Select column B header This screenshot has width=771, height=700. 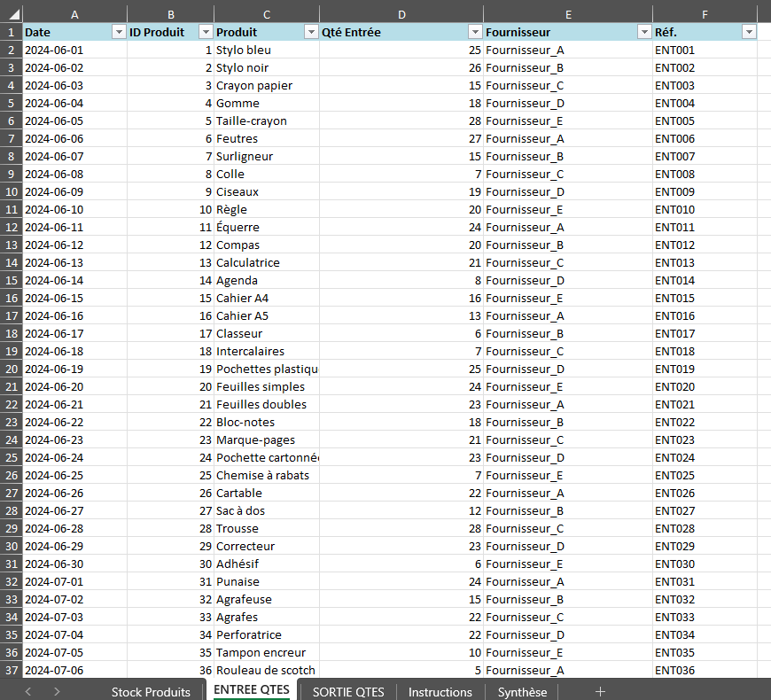click(x=171, y=15)
